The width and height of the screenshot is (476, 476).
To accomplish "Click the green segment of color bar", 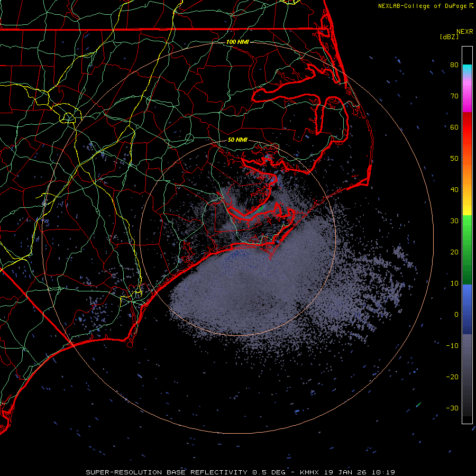I will click(x=467, y=250).
